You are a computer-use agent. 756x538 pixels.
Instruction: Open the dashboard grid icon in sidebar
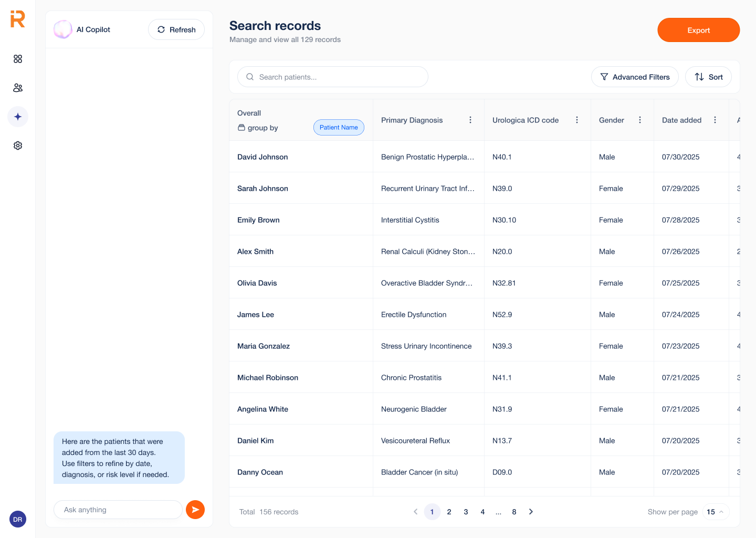click(x=18, y=59)
